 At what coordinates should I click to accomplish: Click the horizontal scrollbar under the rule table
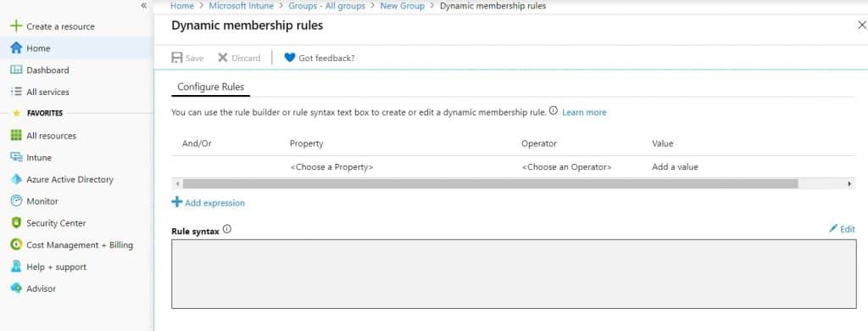(490, 183)
